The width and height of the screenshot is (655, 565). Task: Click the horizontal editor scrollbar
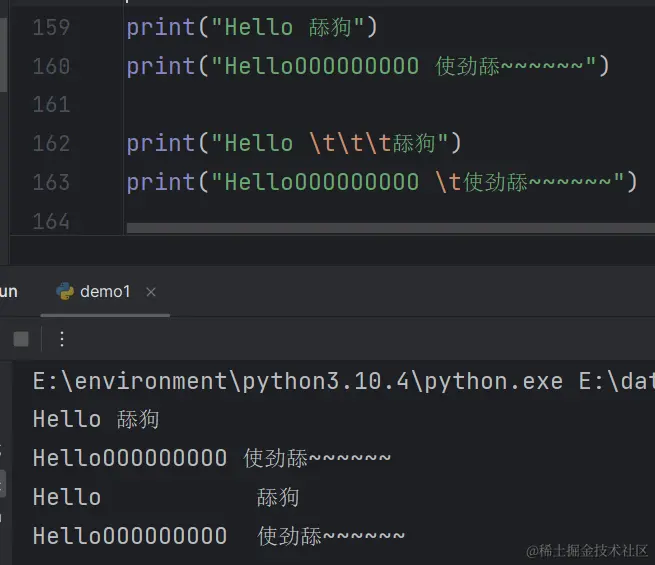(390, 228)
